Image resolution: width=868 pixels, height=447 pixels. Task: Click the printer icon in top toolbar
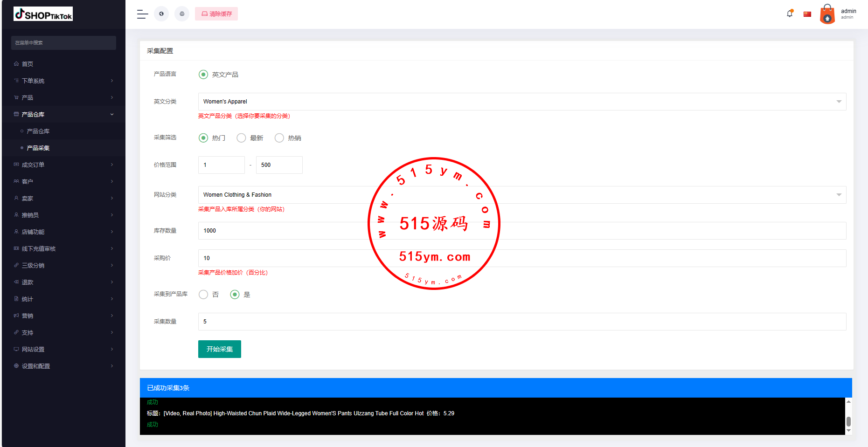182,14
